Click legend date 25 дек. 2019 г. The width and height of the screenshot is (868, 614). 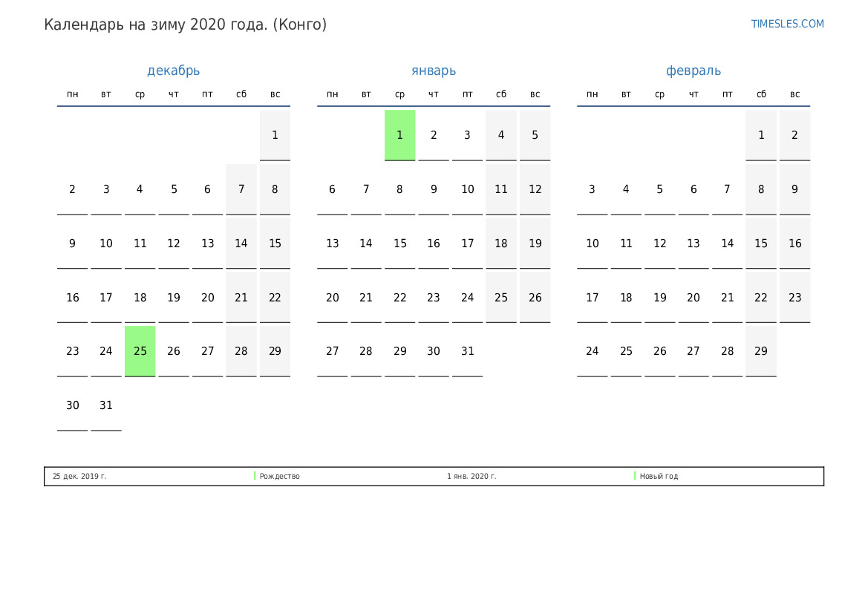(x=79, y=476)
